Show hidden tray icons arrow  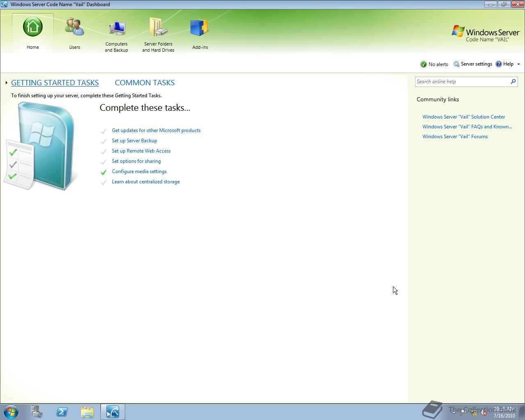tap(454, 413)
